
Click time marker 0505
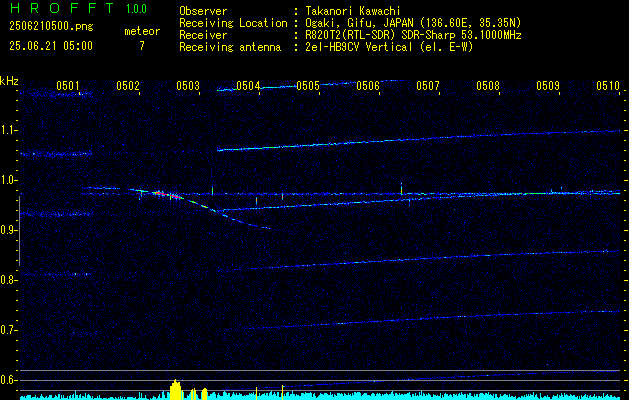[308, 85]
